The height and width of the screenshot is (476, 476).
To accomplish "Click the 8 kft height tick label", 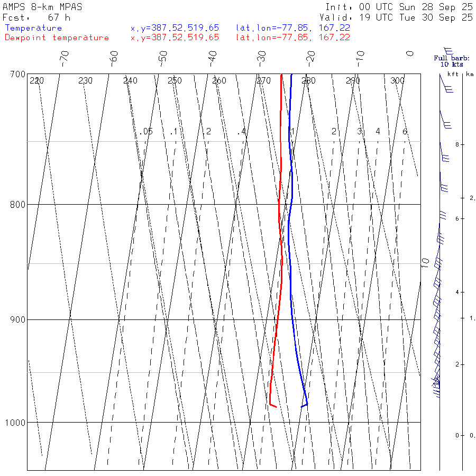I will click(x=457, y=145).
